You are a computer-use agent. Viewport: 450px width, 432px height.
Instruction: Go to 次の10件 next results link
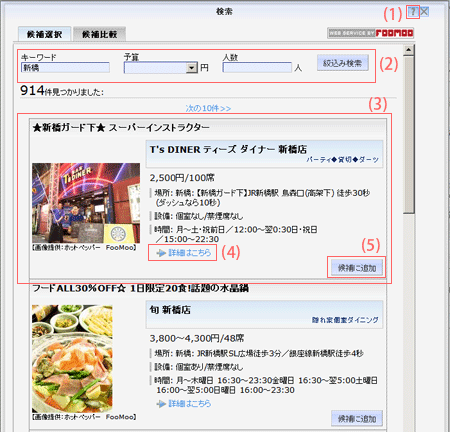(208, 108)
